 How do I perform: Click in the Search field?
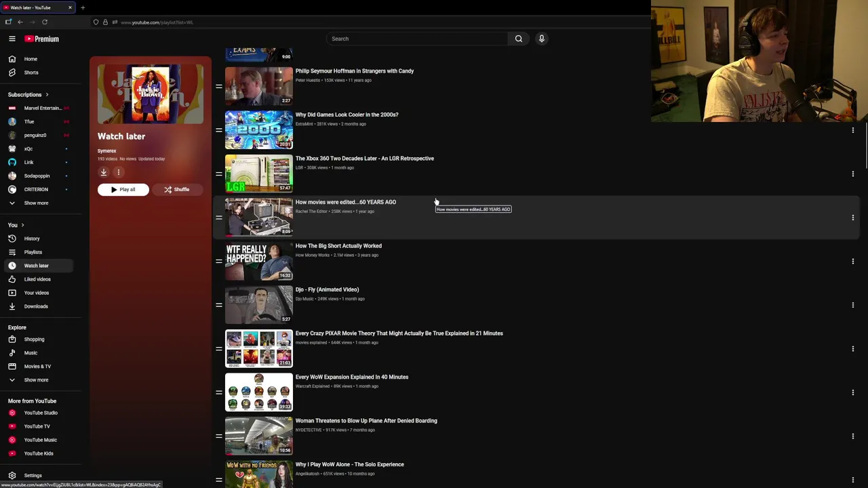coord(417,39)
